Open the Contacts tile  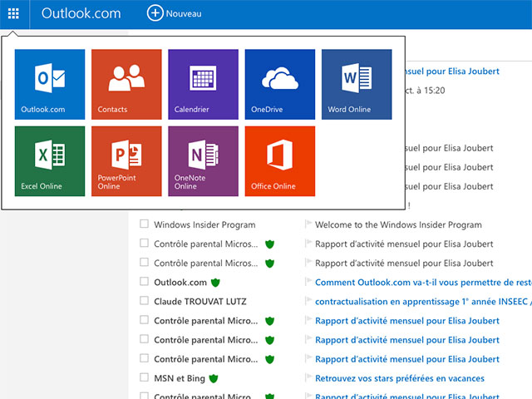126,85
